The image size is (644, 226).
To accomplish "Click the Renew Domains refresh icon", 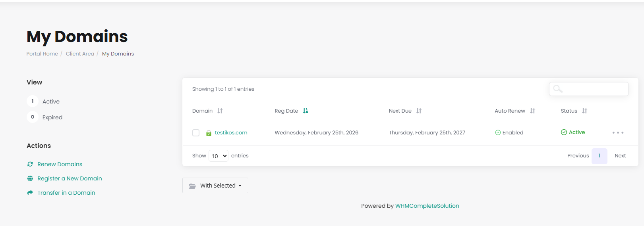I will (x=30, y=164).
